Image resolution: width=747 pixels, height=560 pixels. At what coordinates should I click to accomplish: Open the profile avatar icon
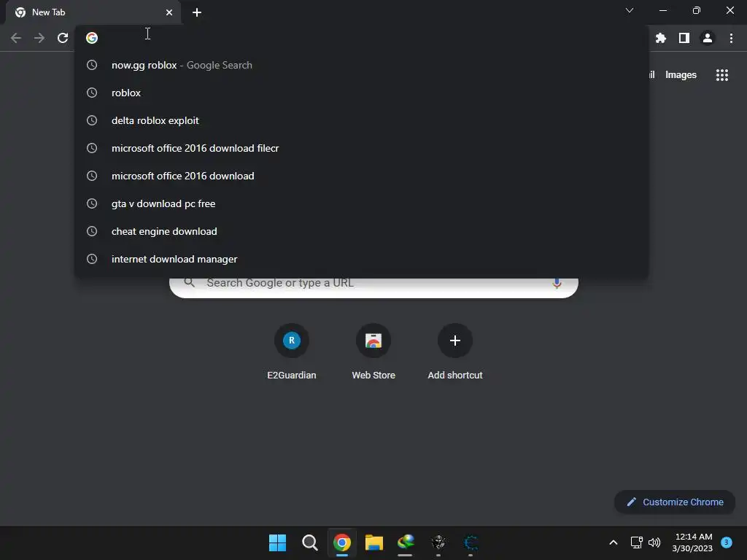[x=708, y=38]
